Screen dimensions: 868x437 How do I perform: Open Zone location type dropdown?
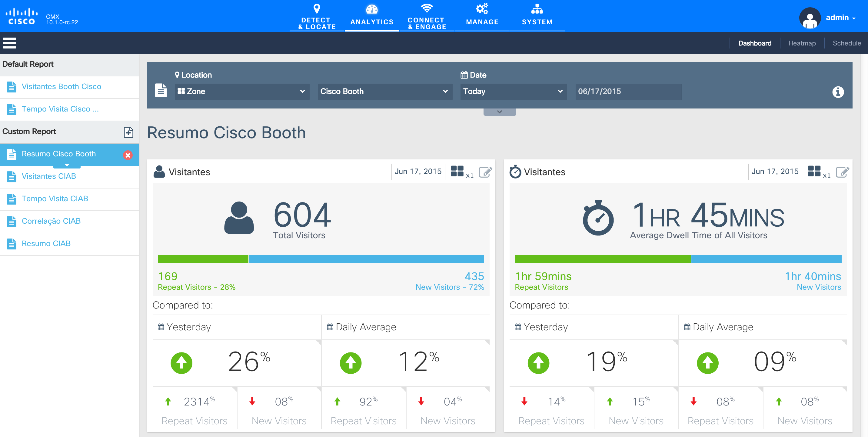(242, 92)
